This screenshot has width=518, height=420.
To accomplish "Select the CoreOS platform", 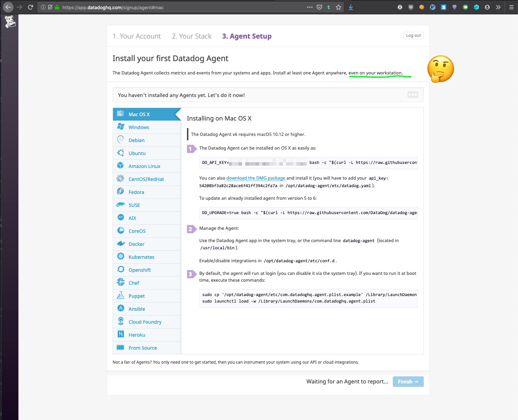I will click(x=147, y=231).
